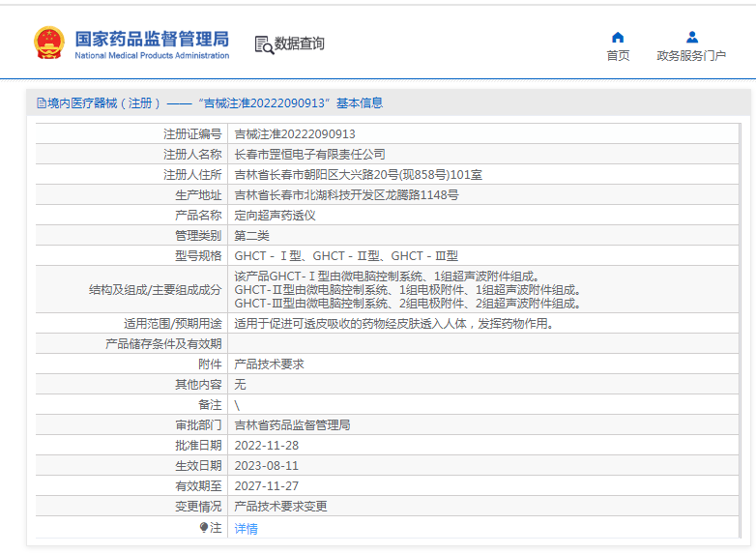Click the National Medical Products Administration subtitle
This screenshot has width=756, height=554.
coord(152,56)
